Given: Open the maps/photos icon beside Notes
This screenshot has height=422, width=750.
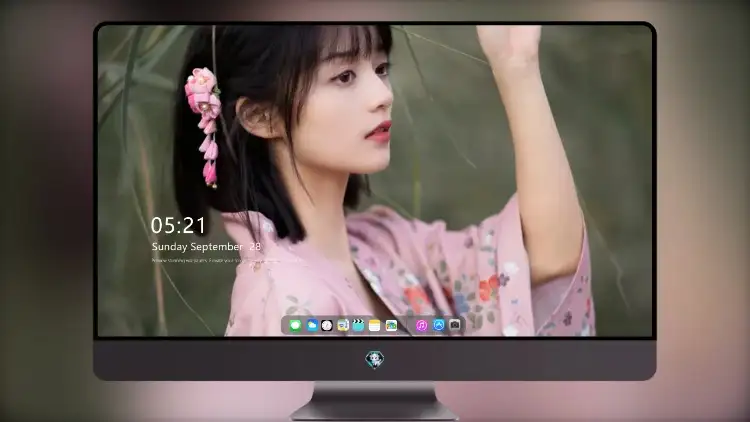Looking at the screenshot, I should coord(391,326).
